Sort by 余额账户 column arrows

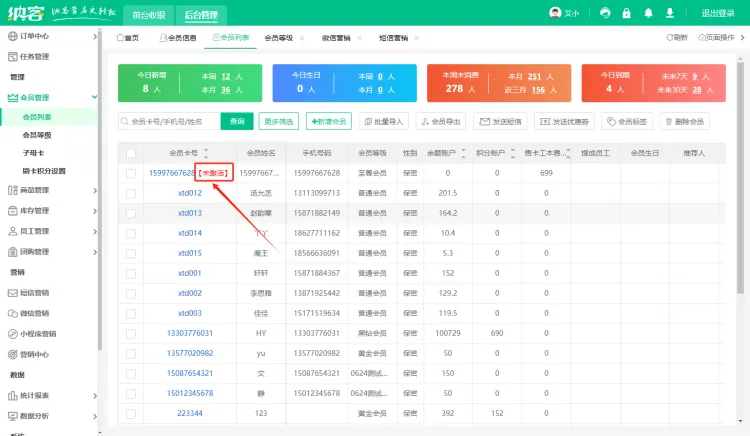click(x=463, y=153)
